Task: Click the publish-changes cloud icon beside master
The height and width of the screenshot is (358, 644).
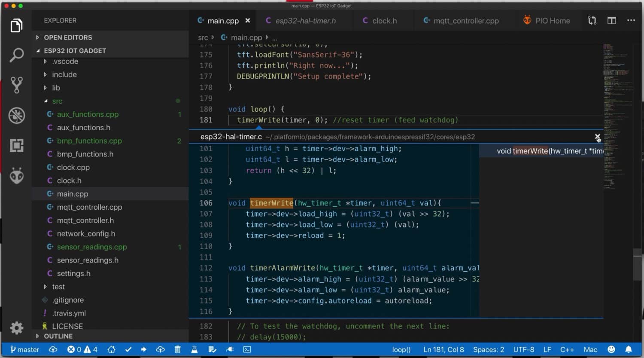Action: 53,349
